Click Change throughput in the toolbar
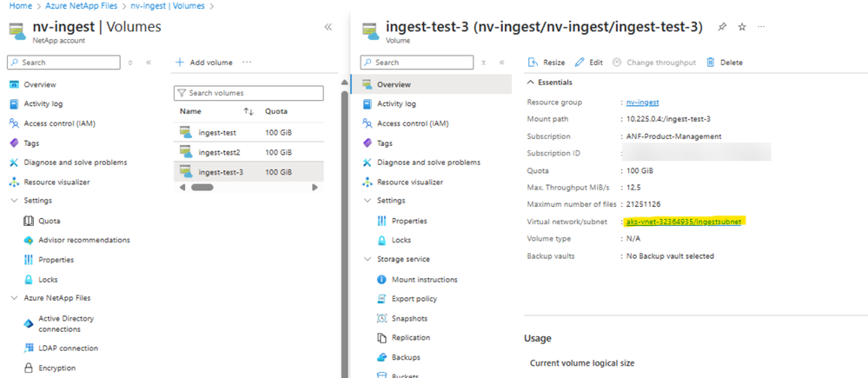Screen dimensions: 868x378 tap(653, 63)
